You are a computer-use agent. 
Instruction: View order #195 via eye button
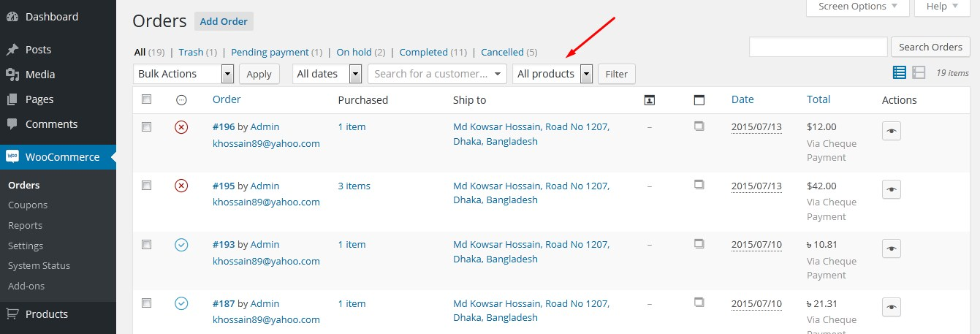(891, 189)
